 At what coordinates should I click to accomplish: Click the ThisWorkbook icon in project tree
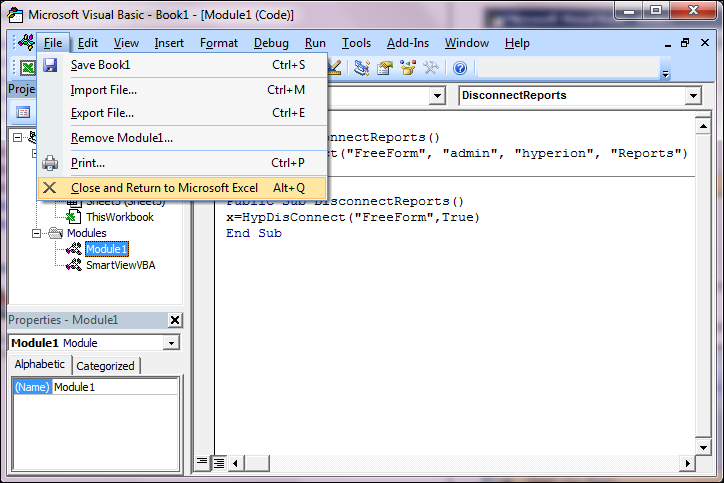click(x=74, y=217)
